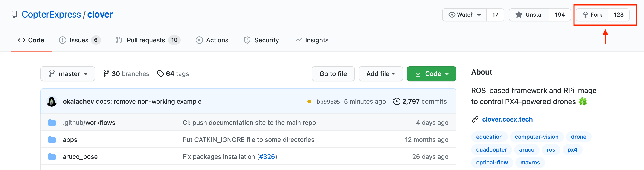
Task: View commit history via clock icon
Action: [397, 101]
